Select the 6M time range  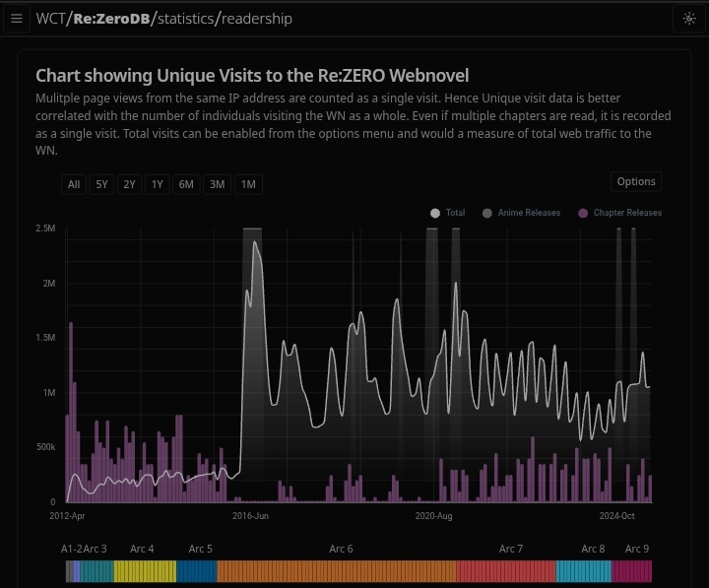(186, 184)
